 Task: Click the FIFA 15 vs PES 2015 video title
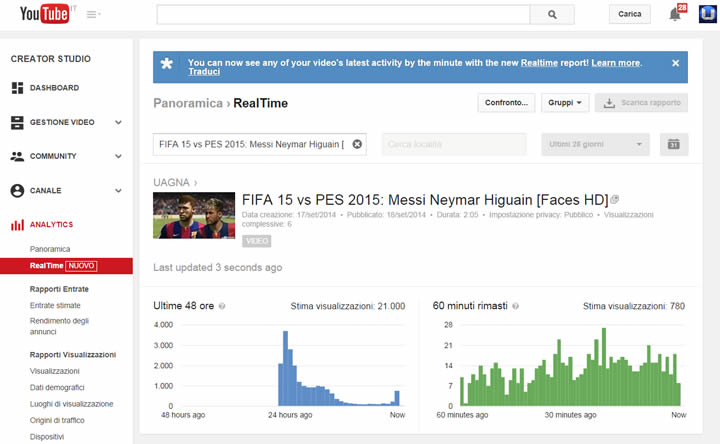(425, 200)
